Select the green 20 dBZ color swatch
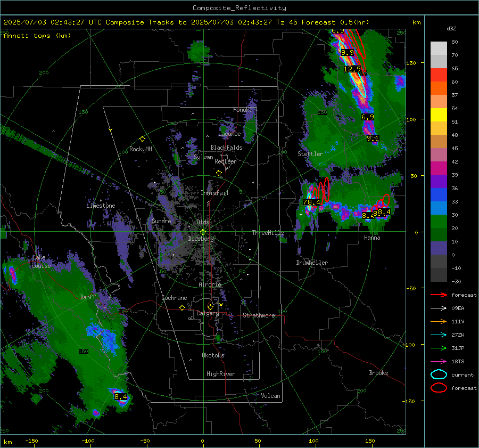Viewport: 479px width, 448px height. 439,222
